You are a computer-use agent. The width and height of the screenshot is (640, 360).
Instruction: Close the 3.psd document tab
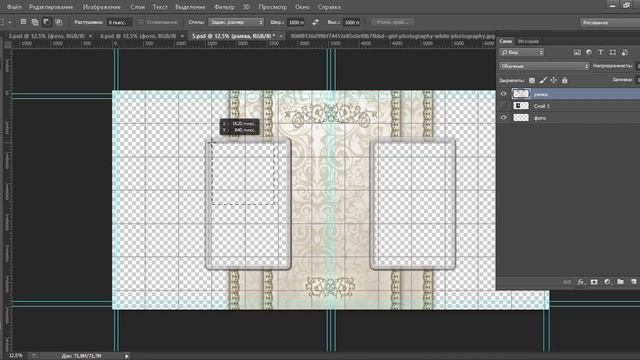(x=91, y=36)
